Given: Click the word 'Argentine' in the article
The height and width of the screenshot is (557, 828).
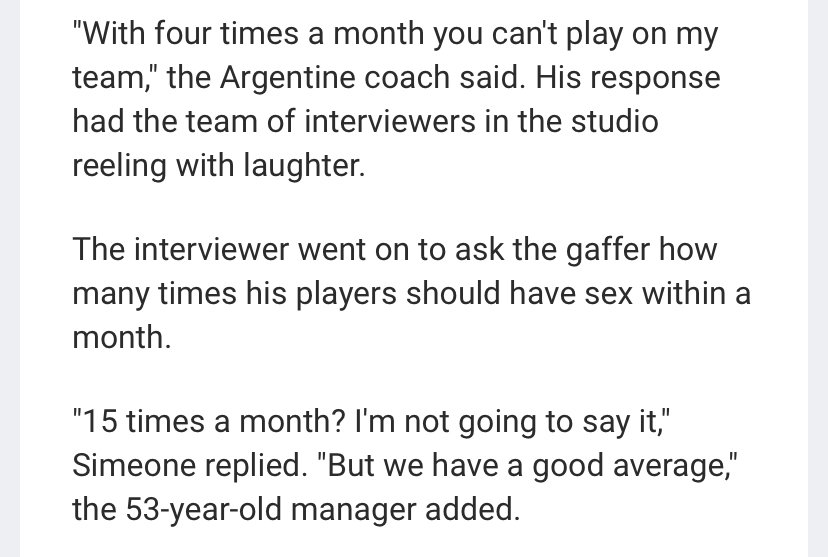Looking at the screenshot, I should (287, 78).
